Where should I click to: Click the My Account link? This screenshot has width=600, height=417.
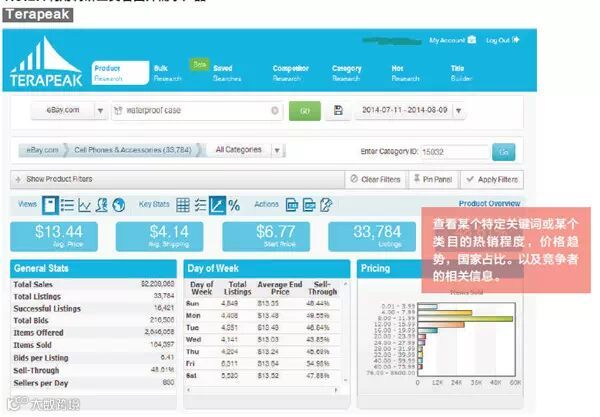(452, 40)
